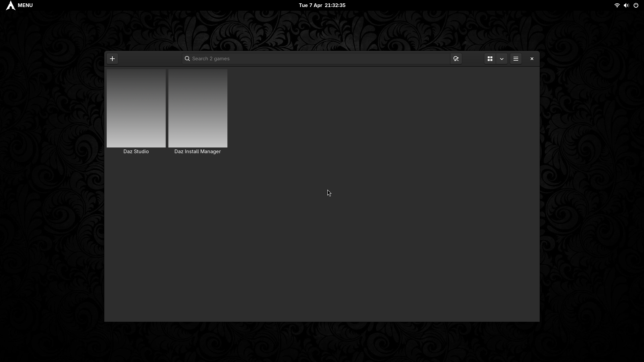Open the hamburger main menu
The height and width of the screenshot is (362, 644).
(x=516, y=59)
